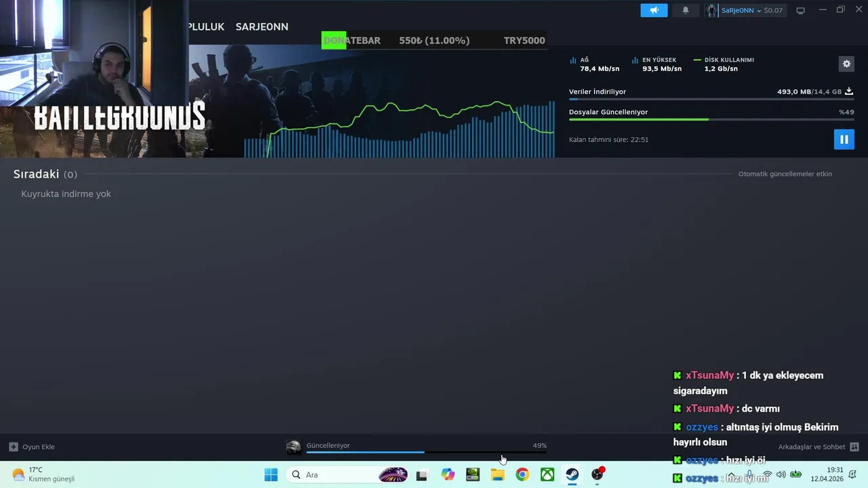Image resolution: width=868 pixels, height=488 pixels.
Task: Click the 'Sıradaki' queue heading
Action: point(37,174)
